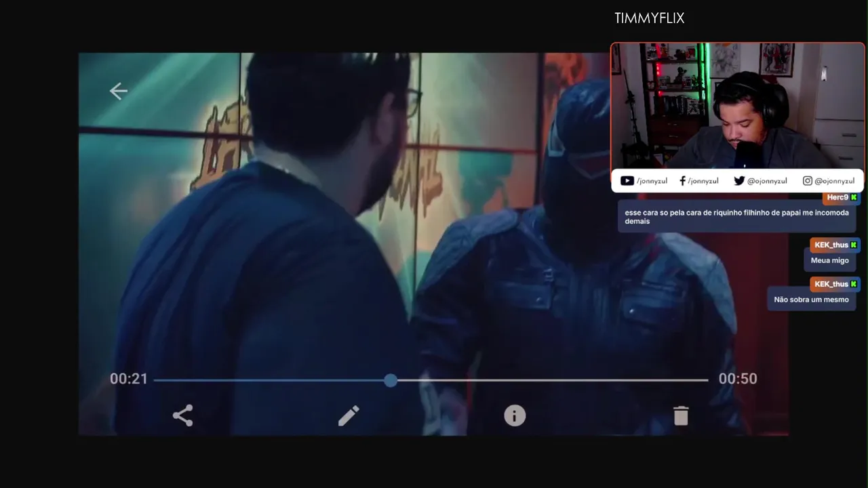Click the Herc9 message about riquinho
Viewport: 868px width, 488px height.
pos(736,217)
